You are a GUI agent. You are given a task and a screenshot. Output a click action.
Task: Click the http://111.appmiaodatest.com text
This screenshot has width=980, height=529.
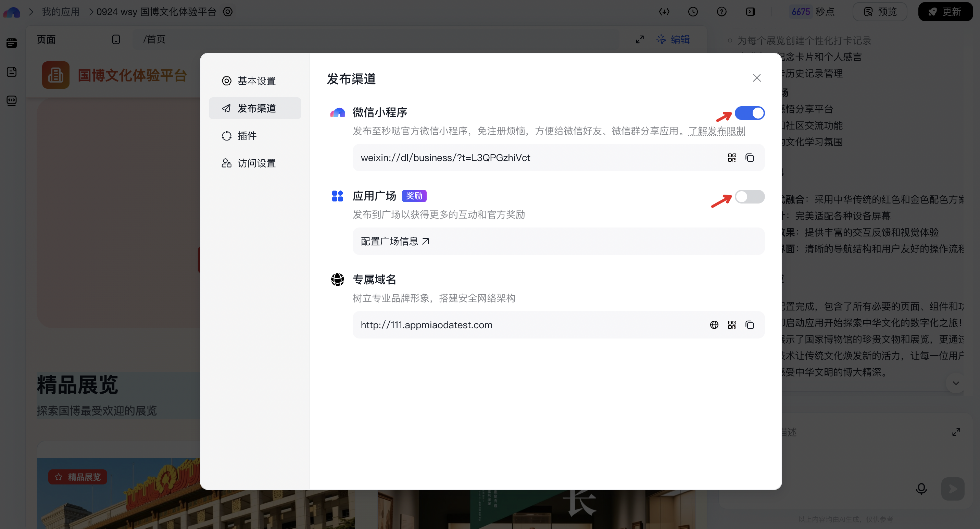pos(426,325)
